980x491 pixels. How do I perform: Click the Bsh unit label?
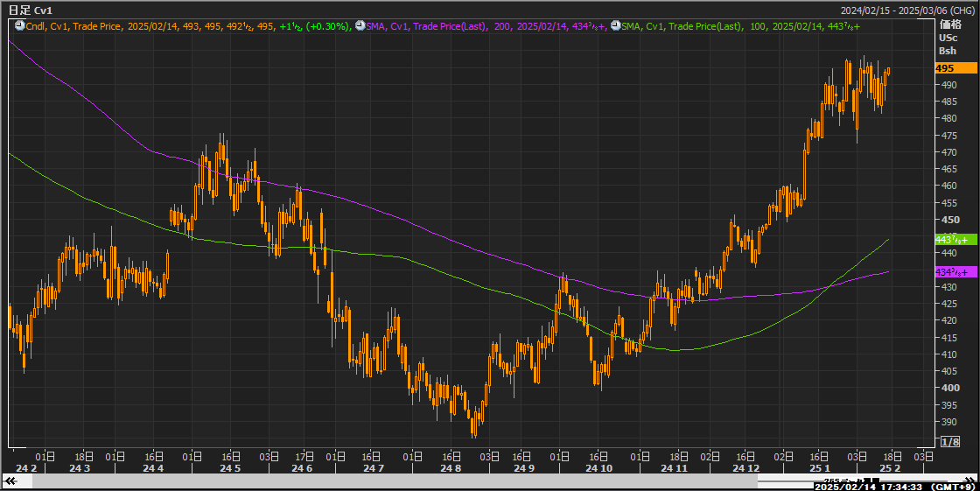click(948, 51)
